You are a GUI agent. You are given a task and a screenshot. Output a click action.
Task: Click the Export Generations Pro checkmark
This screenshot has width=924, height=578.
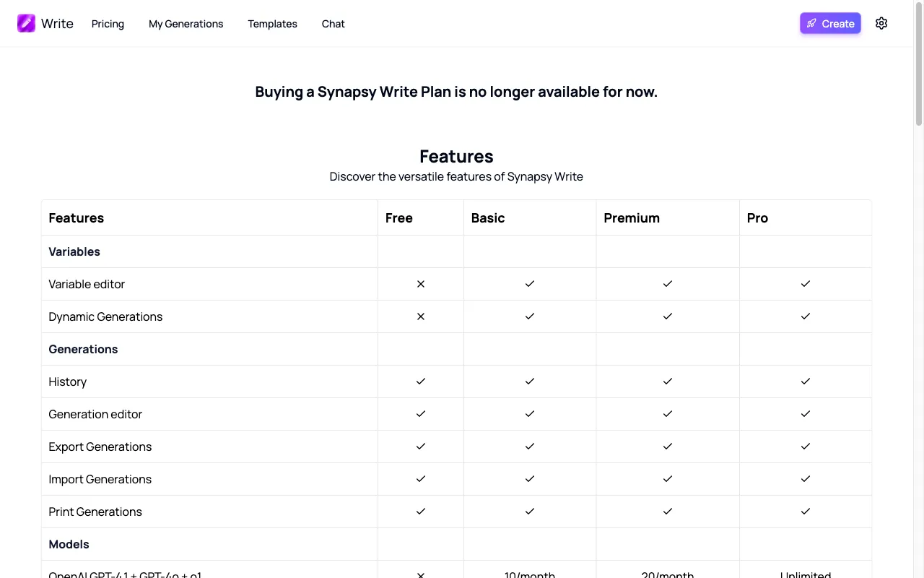click(806, 447)
